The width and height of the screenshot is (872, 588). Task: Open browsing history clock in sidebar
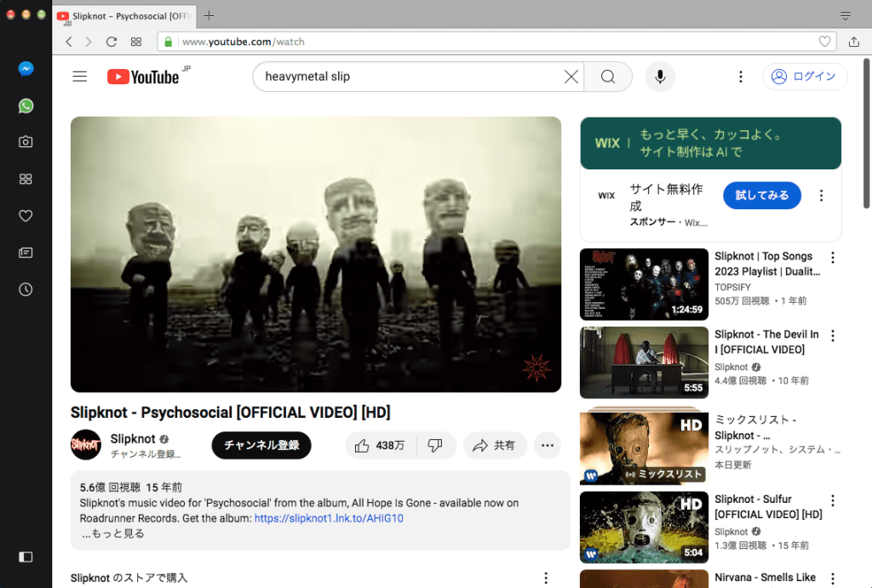26,289
